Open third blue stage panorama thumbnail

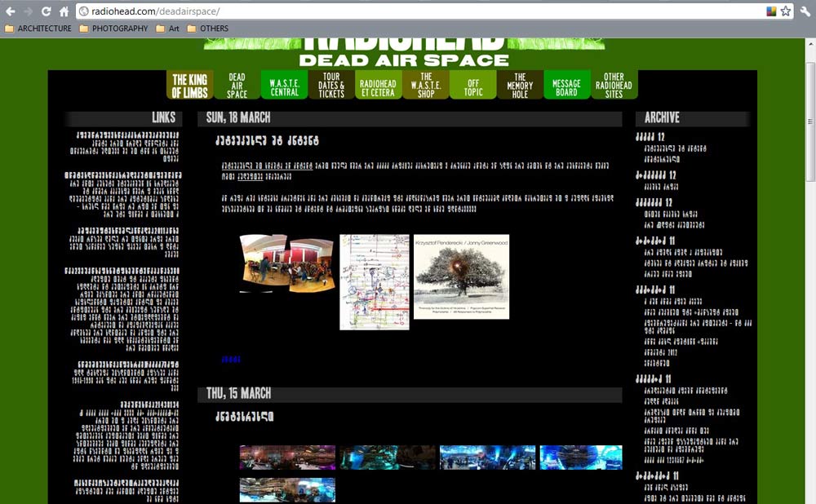pos(487,458)
